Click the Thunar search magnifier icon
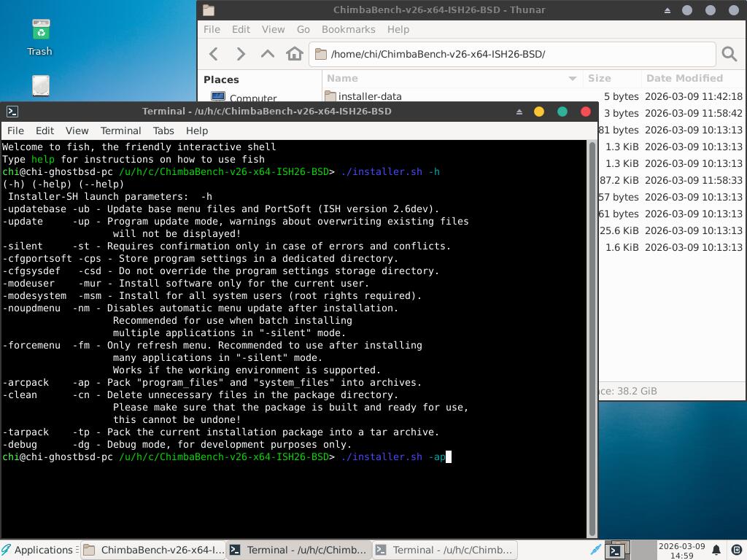 [x=729, y=54]
